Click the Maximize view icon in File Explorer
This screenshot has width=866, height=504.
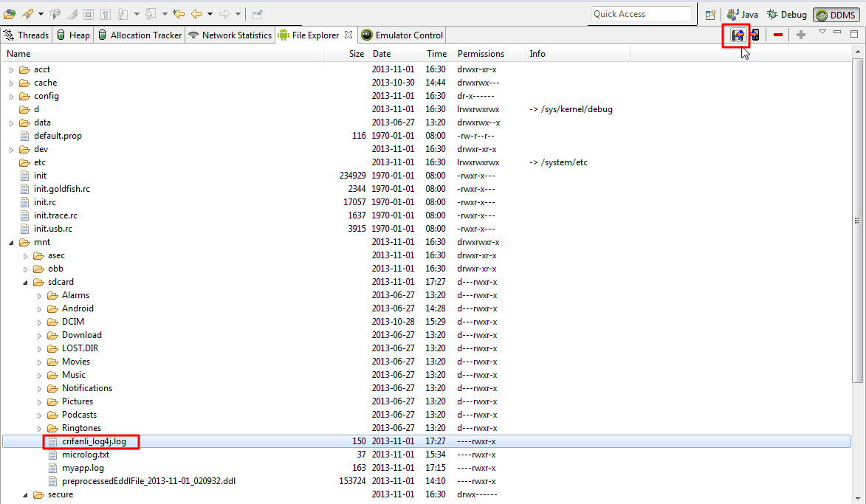tap(854, 34)
